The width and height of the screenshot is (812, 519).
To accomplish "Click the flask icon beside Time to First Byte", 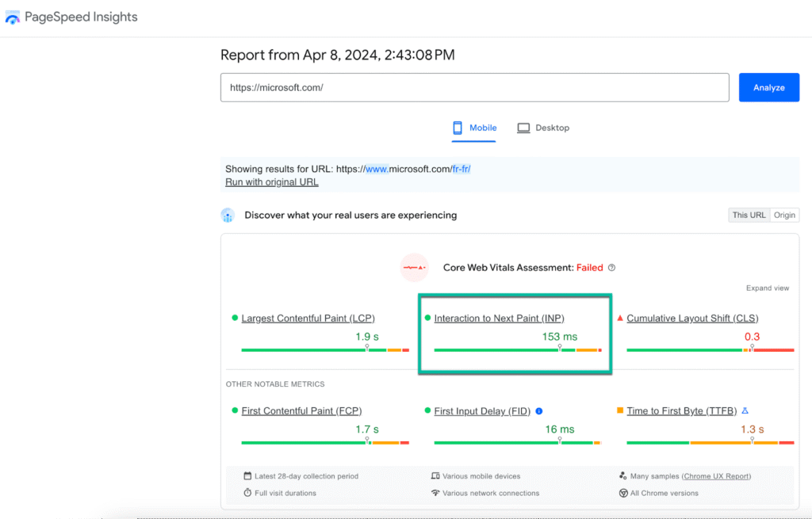I will click(745, 411).
